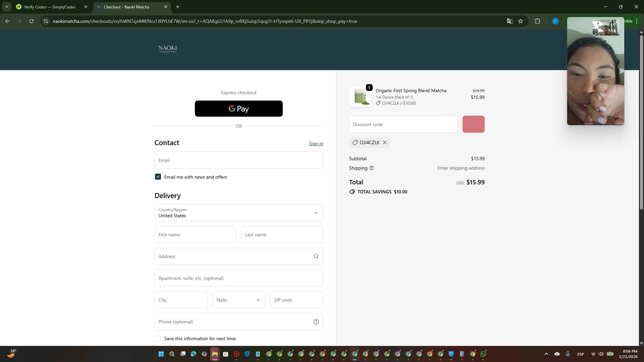
Task: Open the Chrome profile avatar
Action: coord(555,21)
